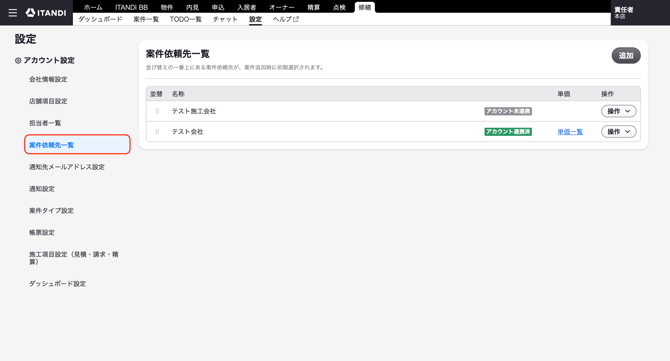Open 単価一覧 link for テスト会社

[570, 132]
